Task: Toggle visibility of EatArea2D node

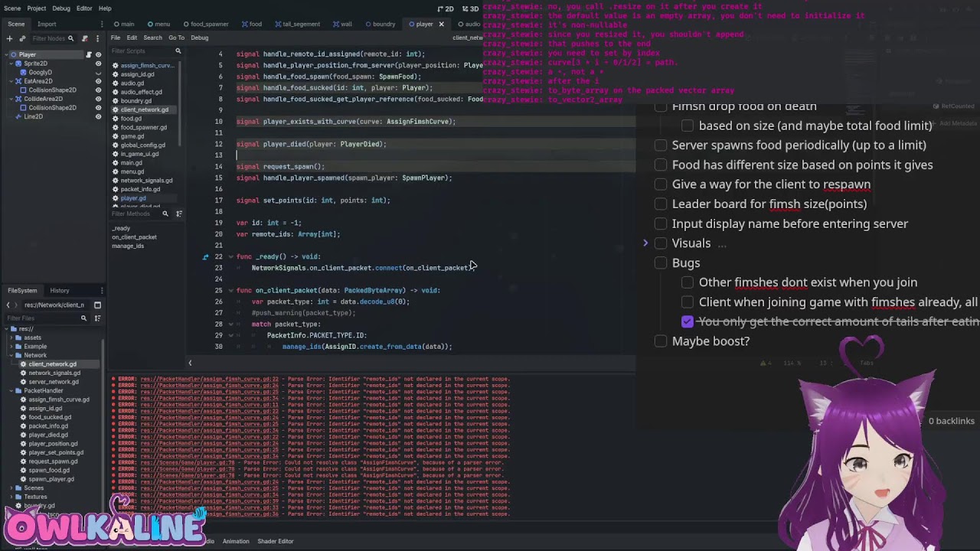Action: pos(98,81)
